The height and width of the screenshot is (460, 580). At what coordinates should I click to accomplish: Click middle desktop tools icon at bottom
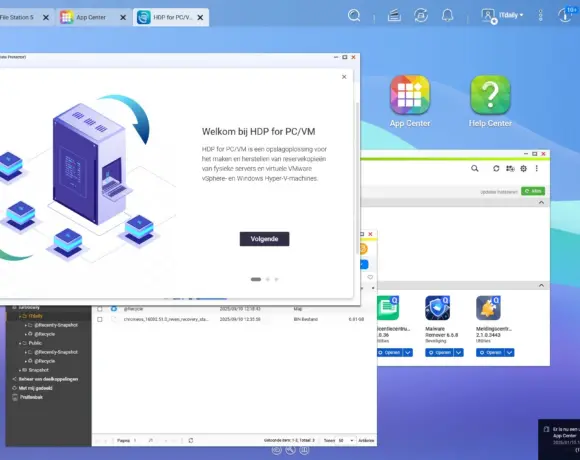coord(290,450)
